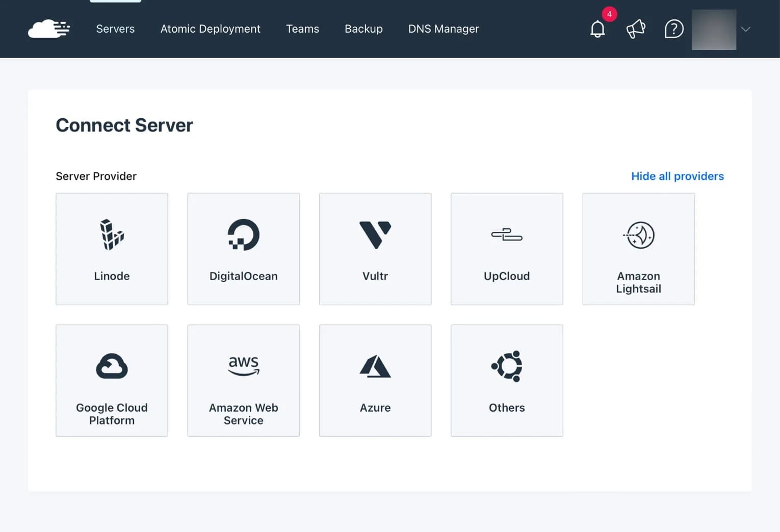Select Amazon Lightsail provider
Image resolution: width=780 pixels, height=532 pixels.
pyautogui.click(x=638, y=249)
